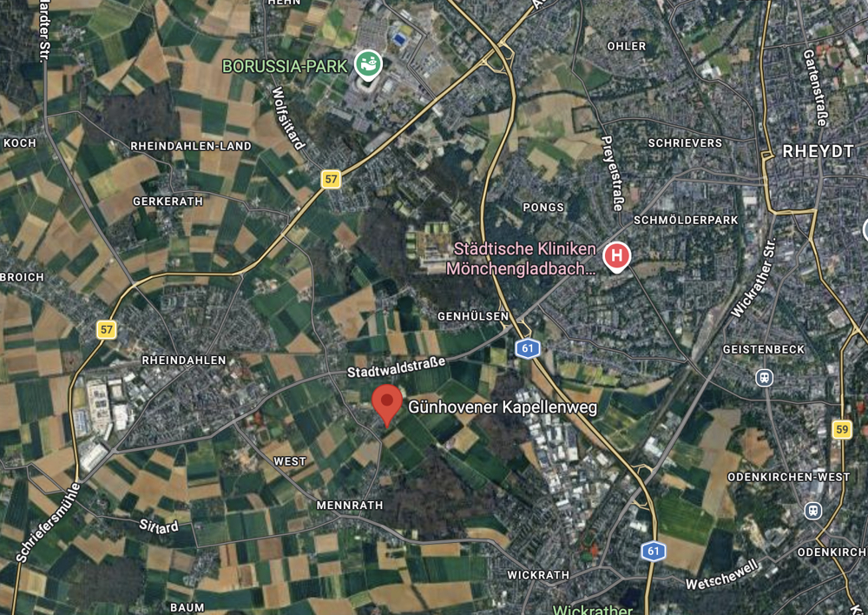Click the blue 61 highway shield near Genhülsen
Image resolution: width=868 pixels, height=615 pixels.
click(x=528, y=348)
